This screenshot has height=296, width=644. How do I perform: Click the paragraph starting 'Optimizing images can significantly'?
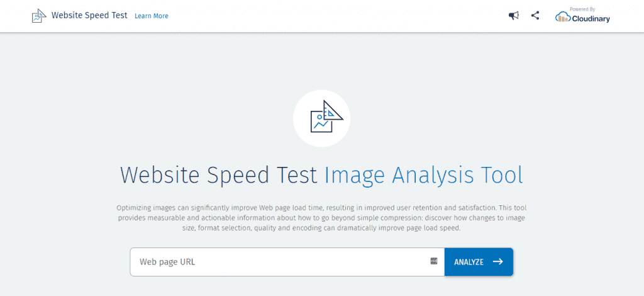321,218
